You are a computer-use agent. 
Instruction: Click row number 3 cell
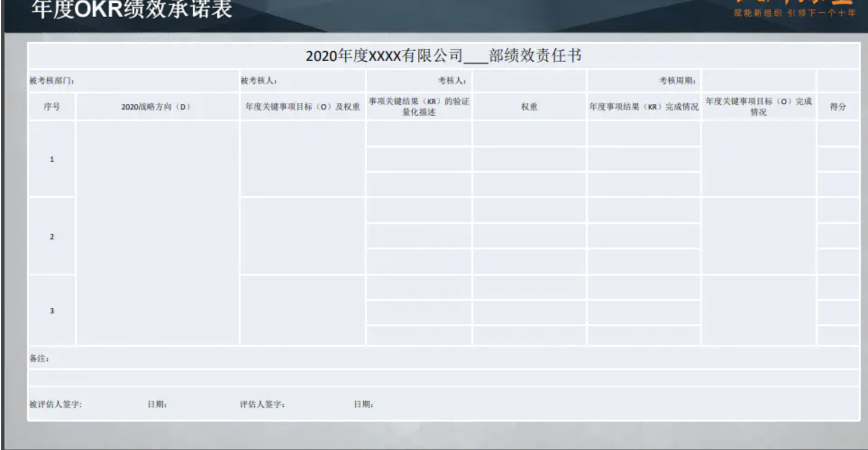click(51, 311)
